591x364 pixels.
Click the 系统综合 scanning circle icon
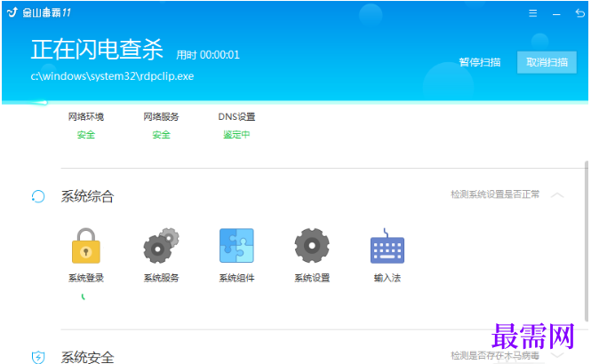38,196
